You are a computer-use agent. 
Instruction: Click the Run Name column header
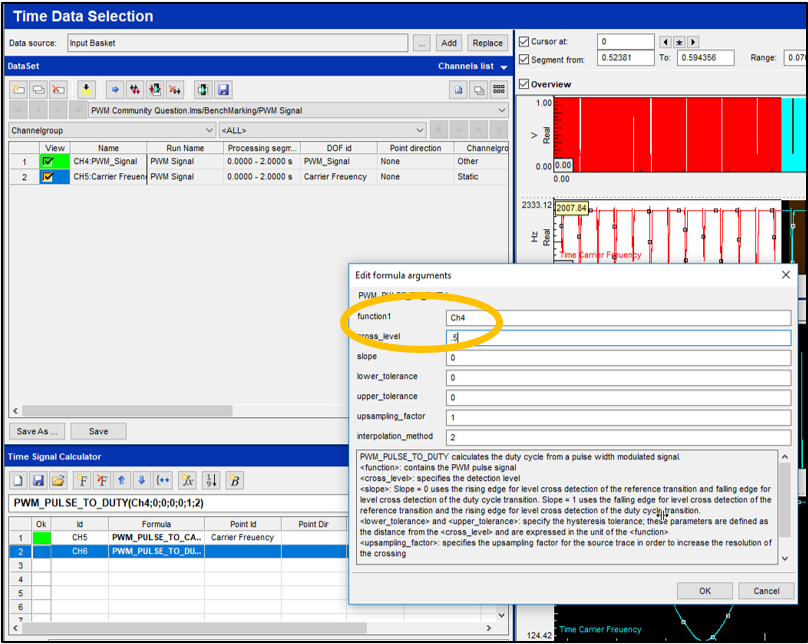pos(186,148)
